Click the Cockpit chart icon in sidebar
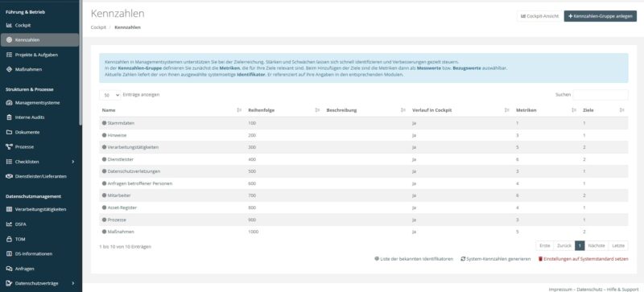 [x=9, y=26]
